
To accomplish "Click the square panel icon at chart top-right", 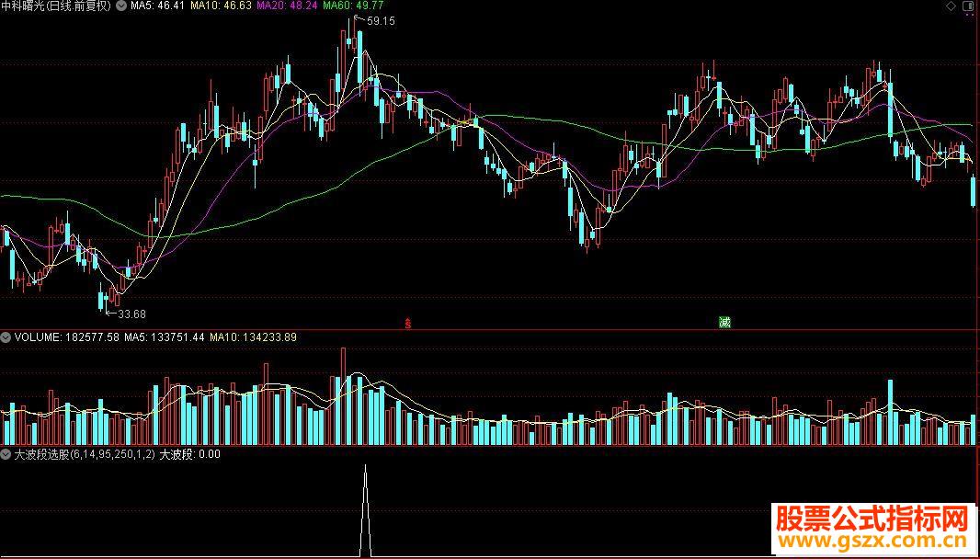I will [x=967, y=6].
